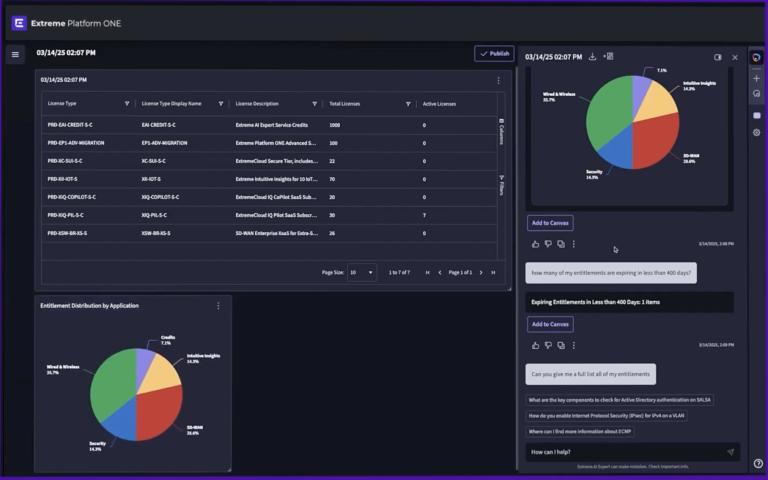Screen dimensions: 768x480
Task: Click the add-to-dashboard grid icon
Action: click(608, 57)
